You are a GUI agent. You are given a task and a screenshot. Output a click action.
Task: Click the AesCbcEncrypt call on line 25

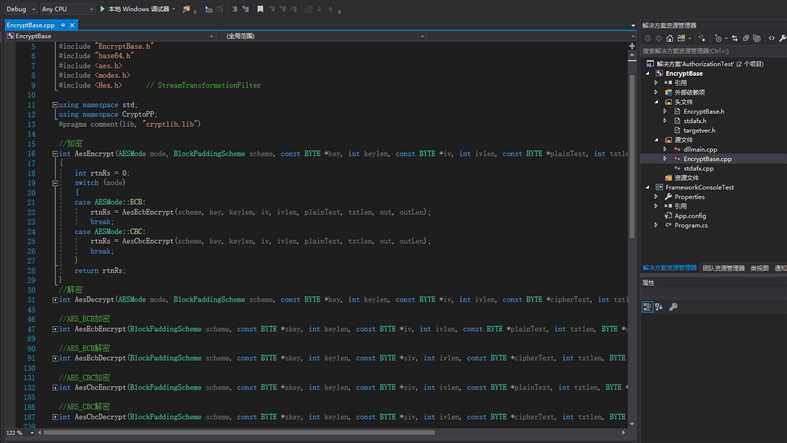pos(149,241)
